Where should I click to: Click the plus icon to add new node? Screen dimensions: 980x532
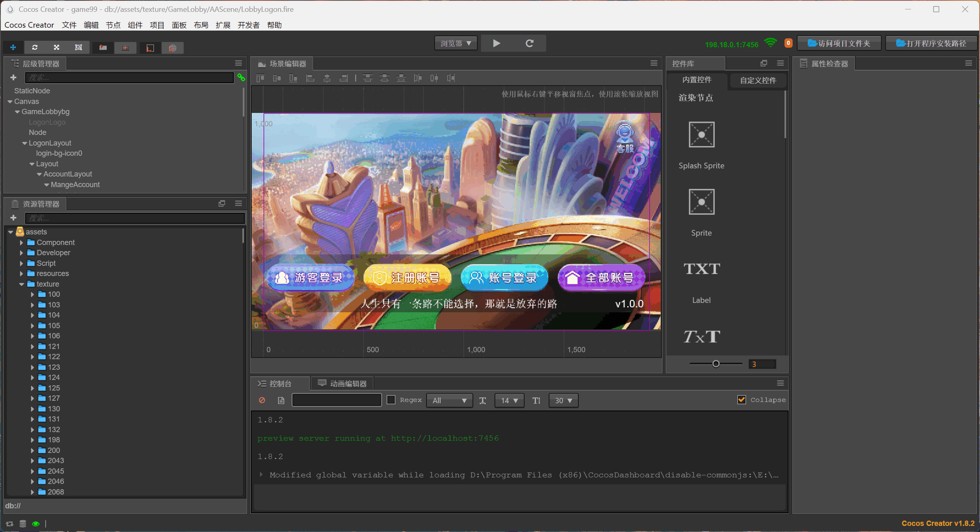(x=13, y=77)
